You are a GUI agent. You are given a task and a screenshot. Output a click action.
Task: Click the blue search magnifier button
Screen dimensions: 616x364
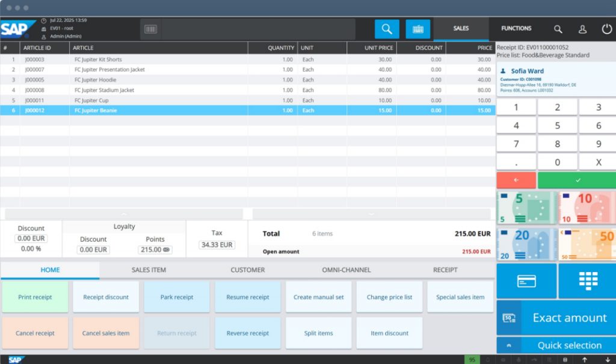387,29
